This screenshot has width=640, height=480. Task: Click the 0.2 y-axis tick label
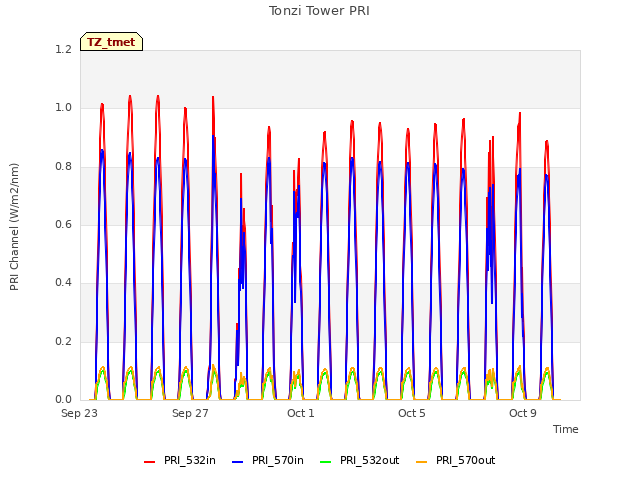63,341
